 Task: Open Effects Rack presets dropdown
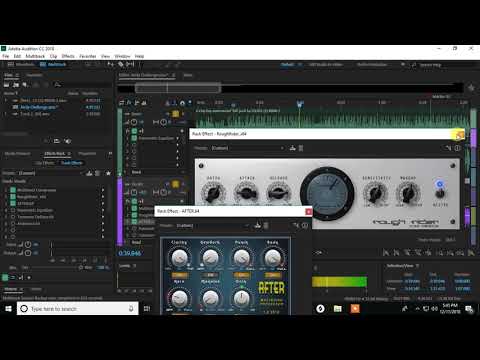click(x=50, y=173)
